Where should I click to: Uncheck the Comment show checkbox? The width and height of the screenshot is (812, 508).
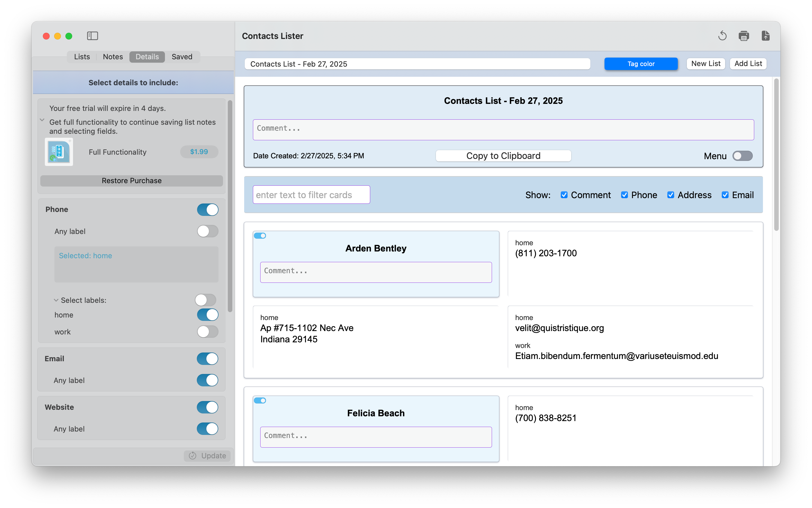pos(564,195)
